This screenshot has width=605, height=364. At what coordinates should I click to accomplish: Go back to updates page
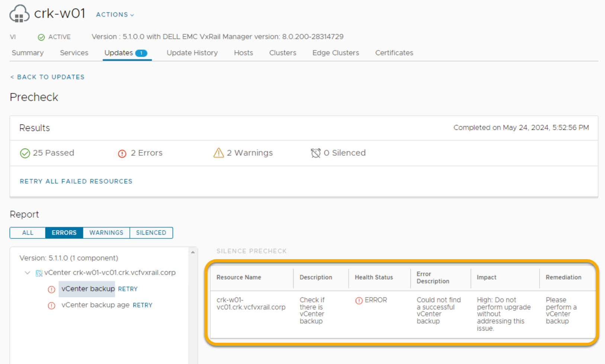pyautogui.click(x=47, y=77)
